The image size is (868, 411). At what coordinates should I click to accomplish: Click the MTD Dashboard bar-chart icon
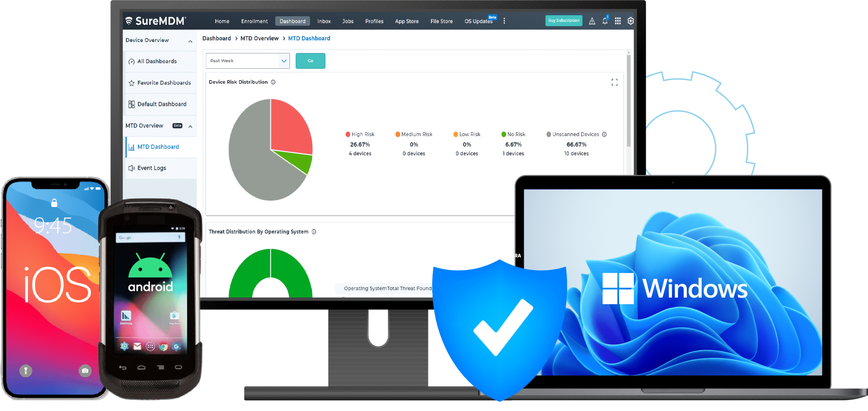coord(132,147)
